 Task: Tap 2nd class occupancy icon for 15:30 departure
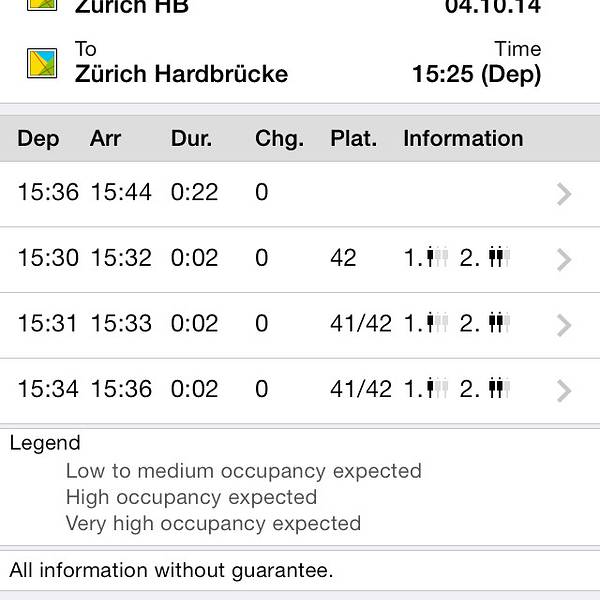[x=498, y=258]
